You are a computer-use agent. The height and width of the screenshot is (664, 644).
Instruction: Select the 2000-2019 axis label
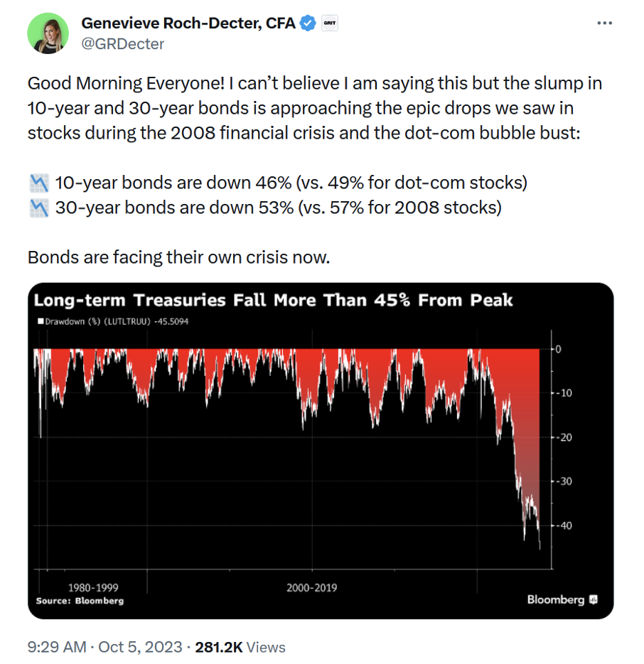coord(312,588)
